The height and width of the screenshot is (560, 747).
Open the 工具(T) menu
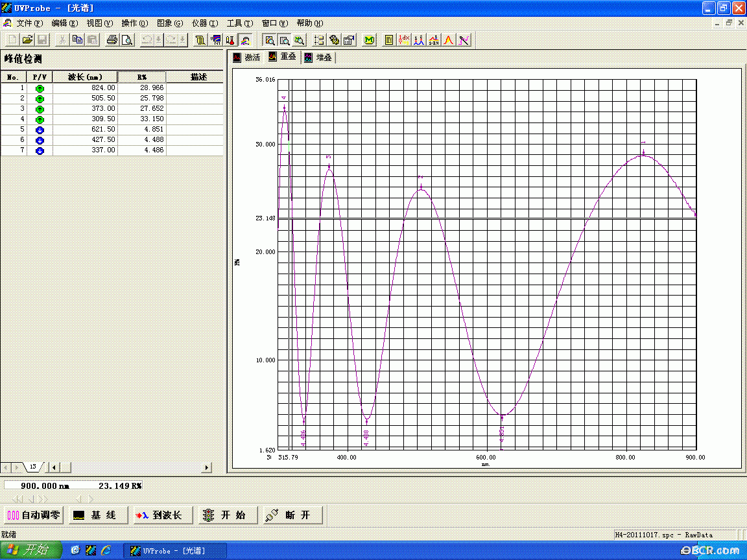click(x=240, y=23)
